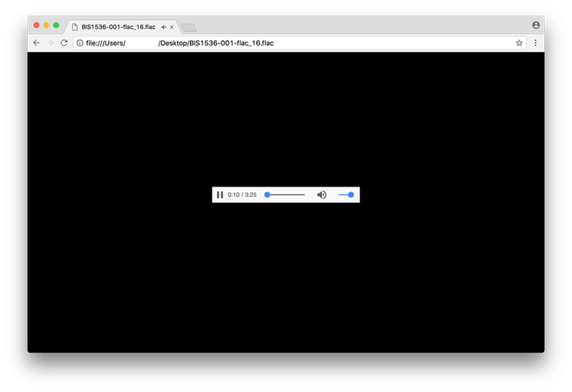
Task: Close the browser window with red button
Action: coord(37,24)
